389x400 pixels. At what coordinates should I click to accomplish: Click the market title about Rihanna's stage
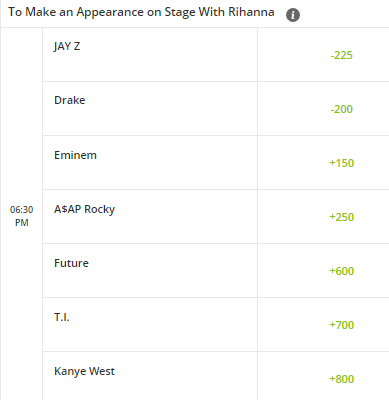141,12
